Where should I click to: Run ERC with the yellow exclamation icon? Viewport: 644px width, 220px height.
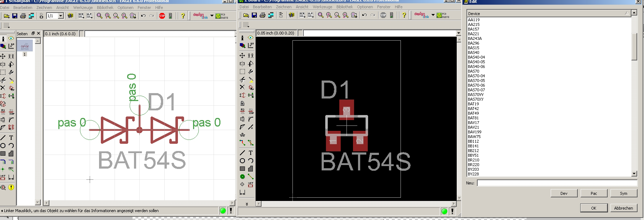[x=11, y=187]
